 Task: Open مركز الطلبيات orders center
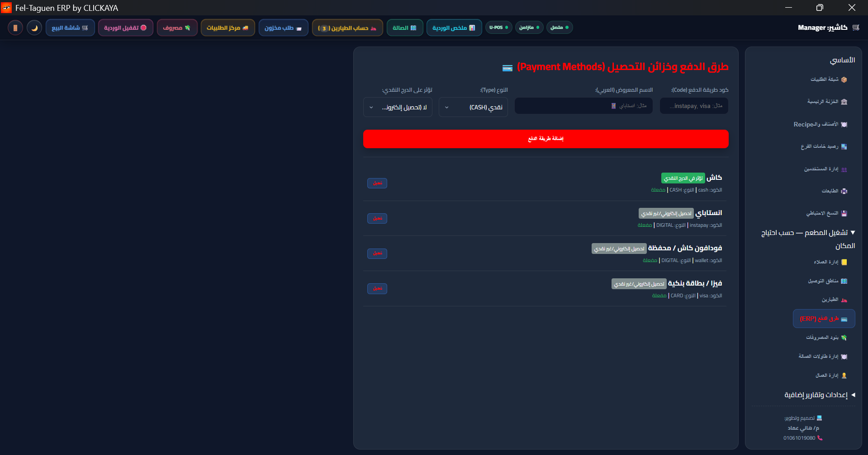point(228,28)
